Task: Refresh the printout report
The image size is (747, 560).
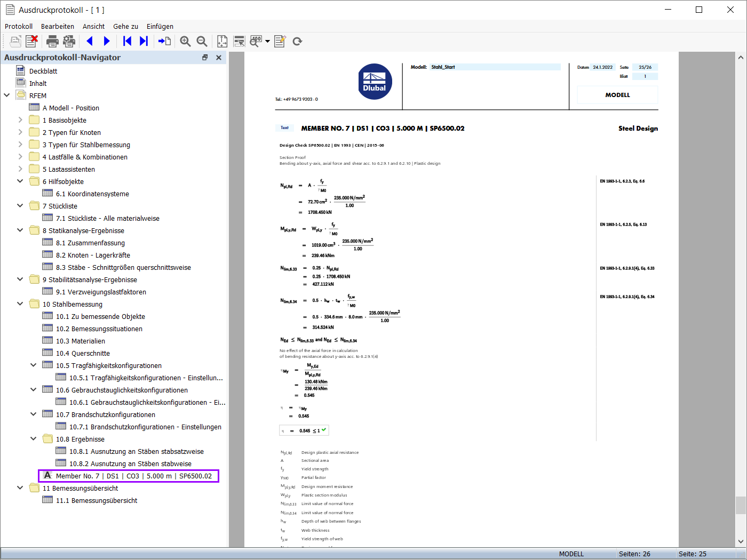Action: [297, 41]
